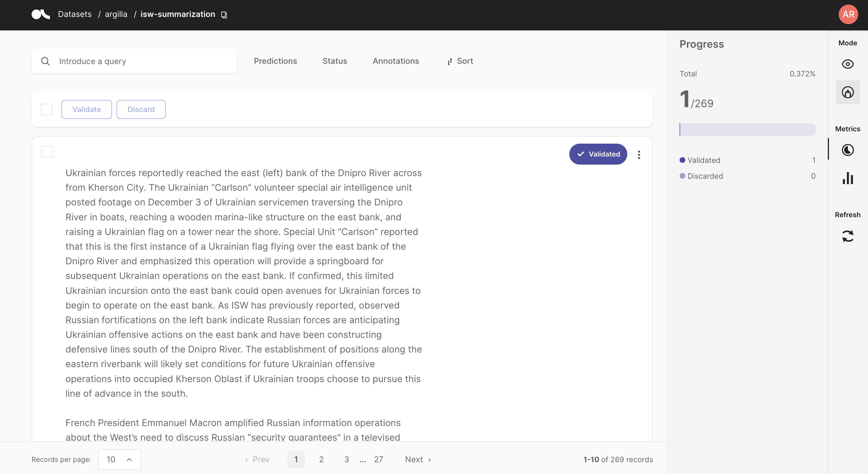Click the Progress panel heading
The height and width of the screenshot is (474, 868).
pyautogui.click(x=701, y=44)
